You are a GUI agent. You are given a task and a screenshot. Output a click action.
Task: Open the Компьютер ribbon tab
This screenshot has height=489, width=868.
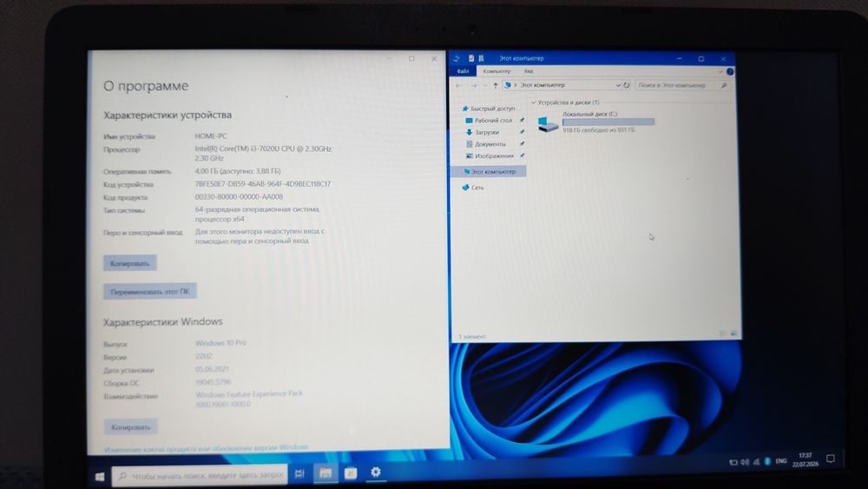(x=496, y=71)
